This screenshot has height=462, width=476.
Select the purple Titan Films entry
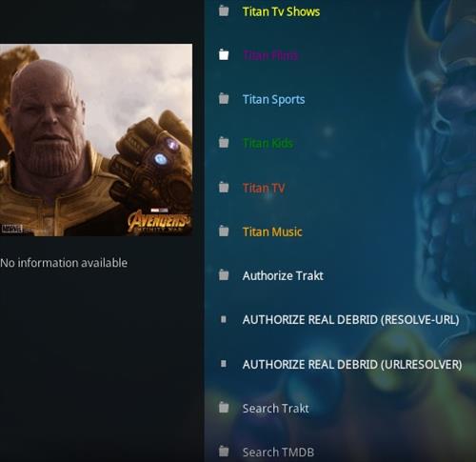(x=270, y=55)
